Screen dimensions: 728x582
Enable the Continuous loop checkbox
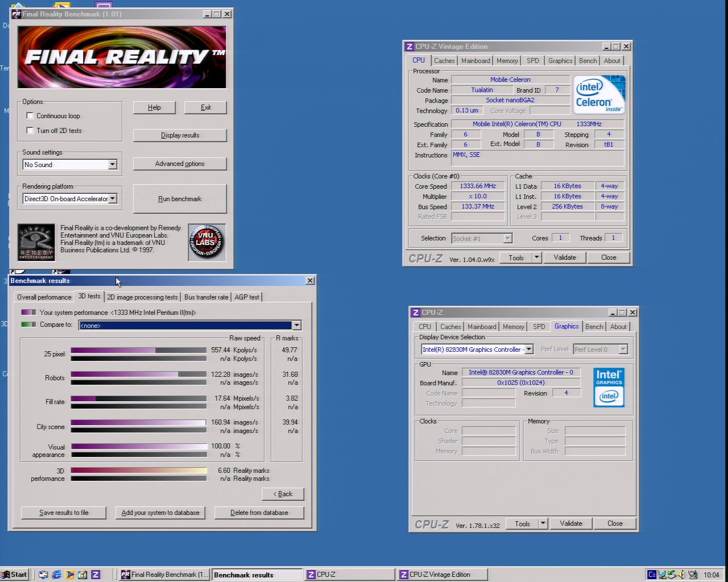(30, 116)
